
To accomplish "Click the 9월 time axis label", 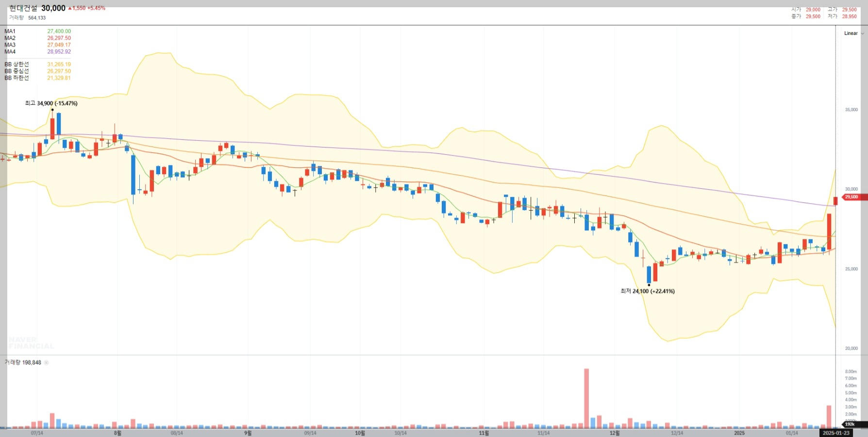I will coord(248,433).
